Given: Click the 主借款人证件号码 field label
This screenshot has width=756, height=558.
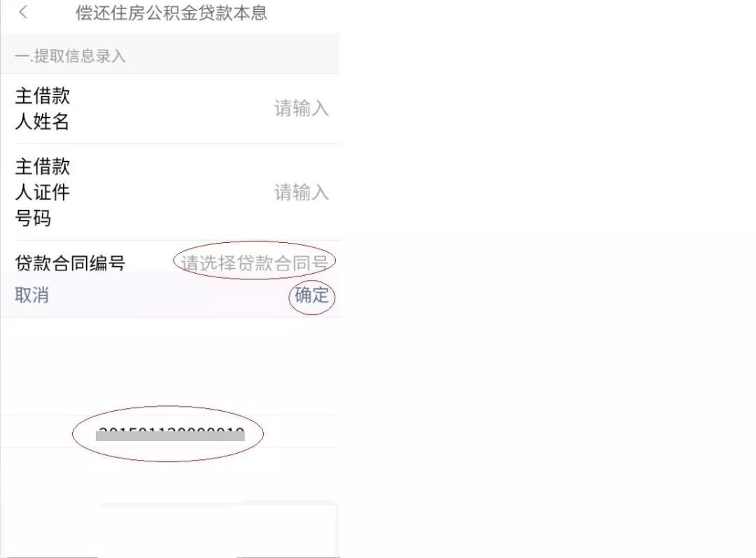Looking at the screenshot, I should (43, 192).
